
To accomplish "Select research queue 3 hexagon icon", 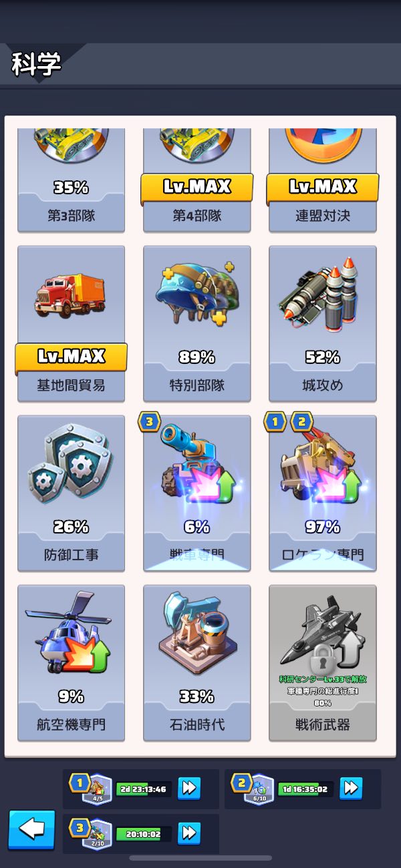I will pos(97,834).
